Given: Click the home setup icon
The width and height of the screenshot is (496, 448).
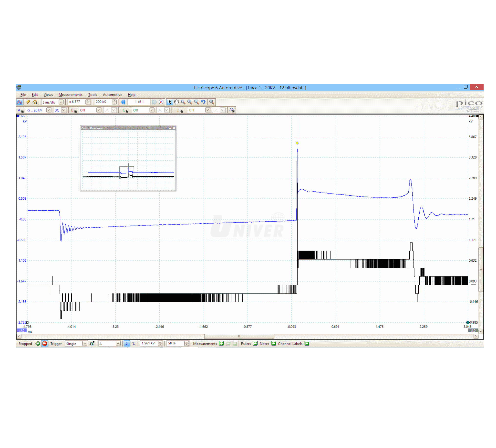Looking at the screenshot, I should pyautogui.click(x=35, y=102).
